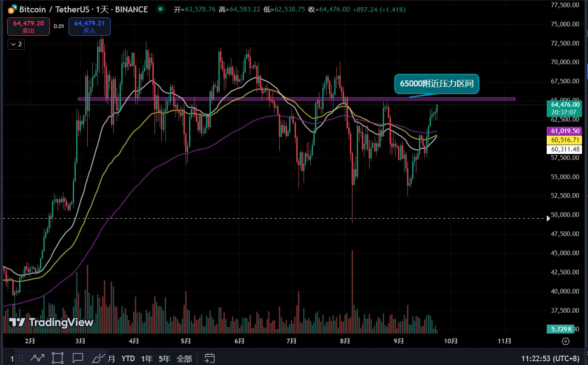
Task: Select the trend line drawing tool
Action: [x=37, y=358]
